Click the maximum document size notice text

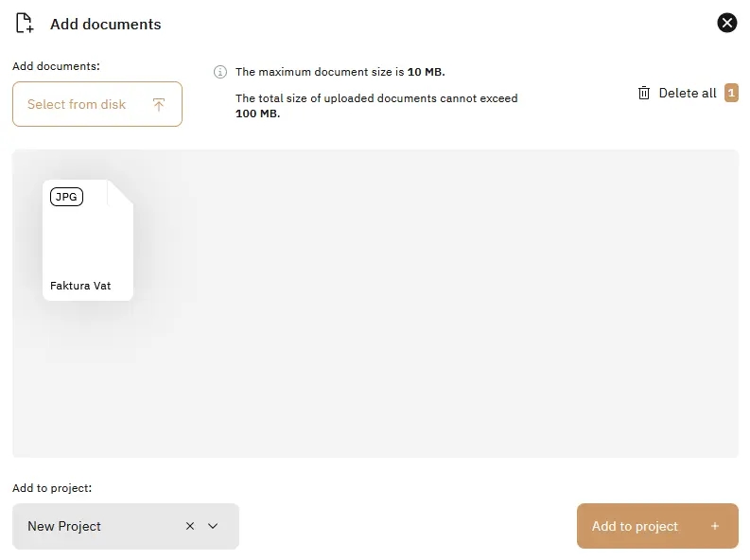[340, 72]
